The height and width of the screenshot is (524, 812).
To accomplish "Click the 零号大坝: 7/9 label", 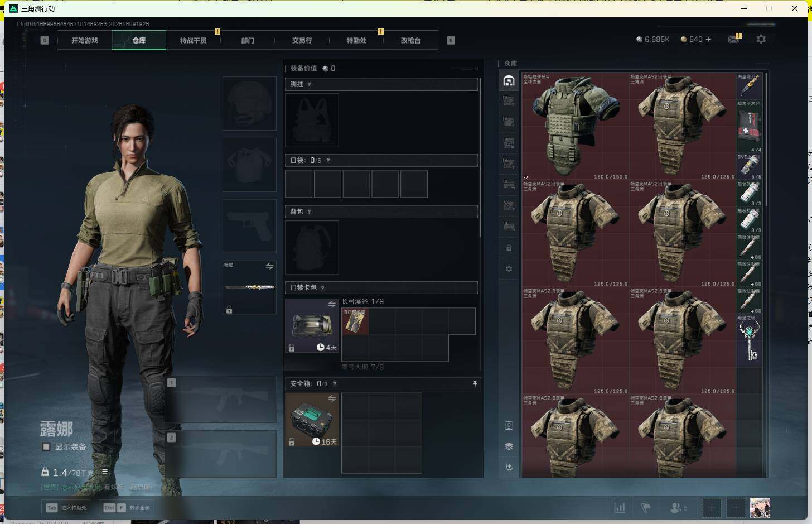I will click(362, 367).
